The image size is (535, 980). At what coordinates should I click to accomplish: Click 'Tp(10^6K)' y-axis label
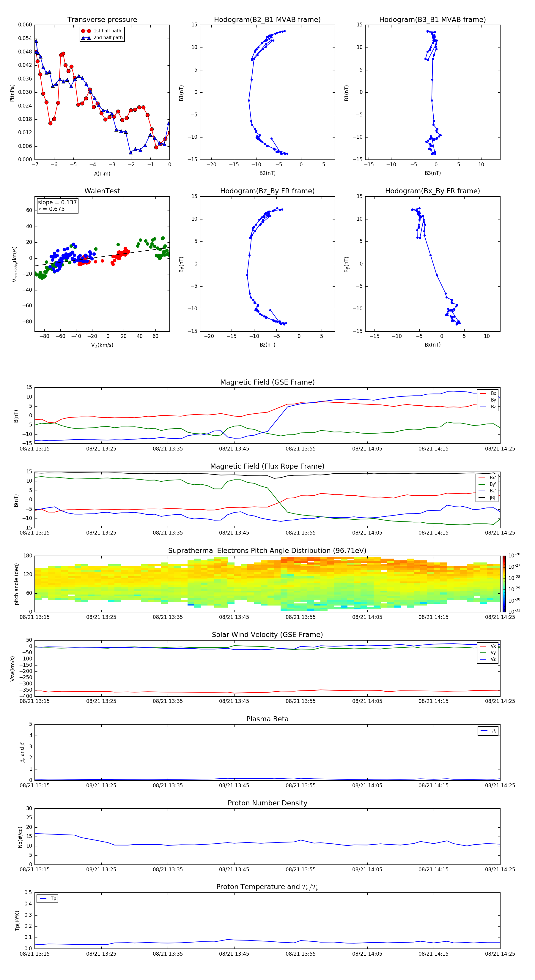(x=17, y=921)
